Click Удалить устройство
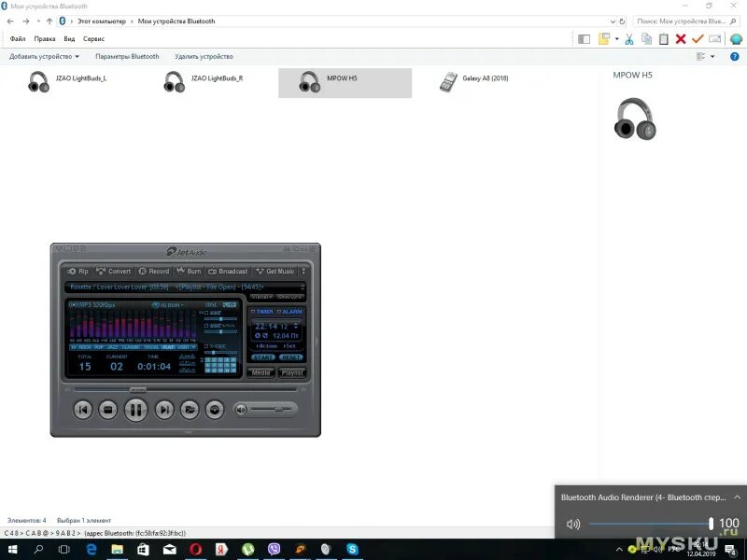The height and width of the screenshot is (560, 747). click(204, 57)
